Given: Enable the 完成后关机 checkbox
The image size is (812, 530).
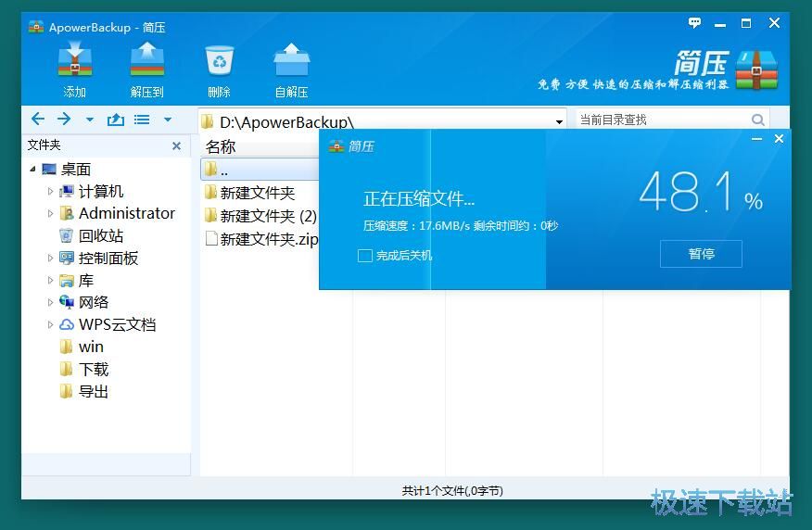Looking at the screenshot, I should coord(365,256).
